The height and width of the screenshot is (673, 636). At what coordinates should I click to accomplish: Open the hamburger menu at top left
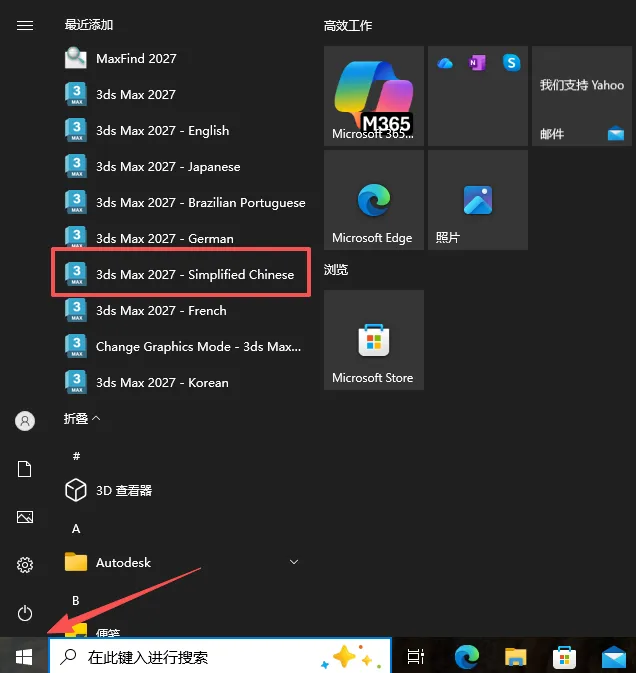coord(25,26)
